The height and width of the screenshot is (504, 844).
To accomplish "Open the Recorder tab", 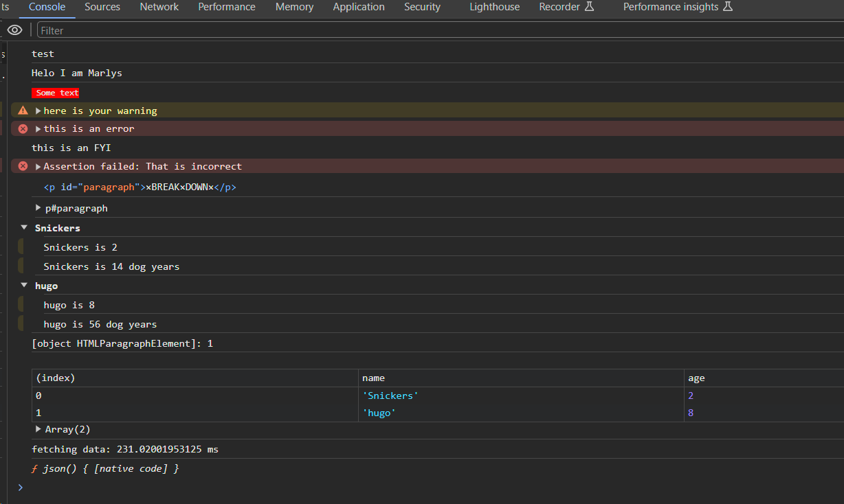I will (x=566, y=7).
